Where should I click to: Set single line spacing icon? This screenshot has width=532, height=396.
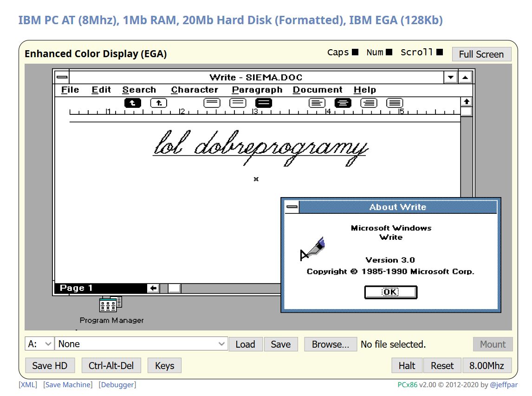pos(212,103)
